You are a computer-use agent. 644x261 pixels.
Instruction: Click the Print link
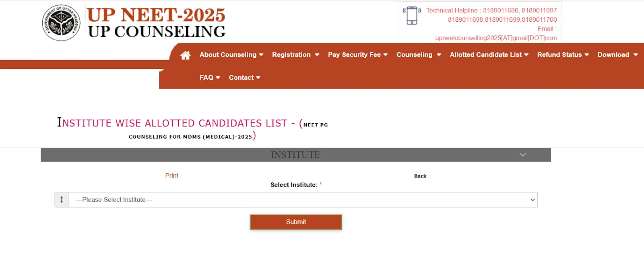tap(171, 176)
